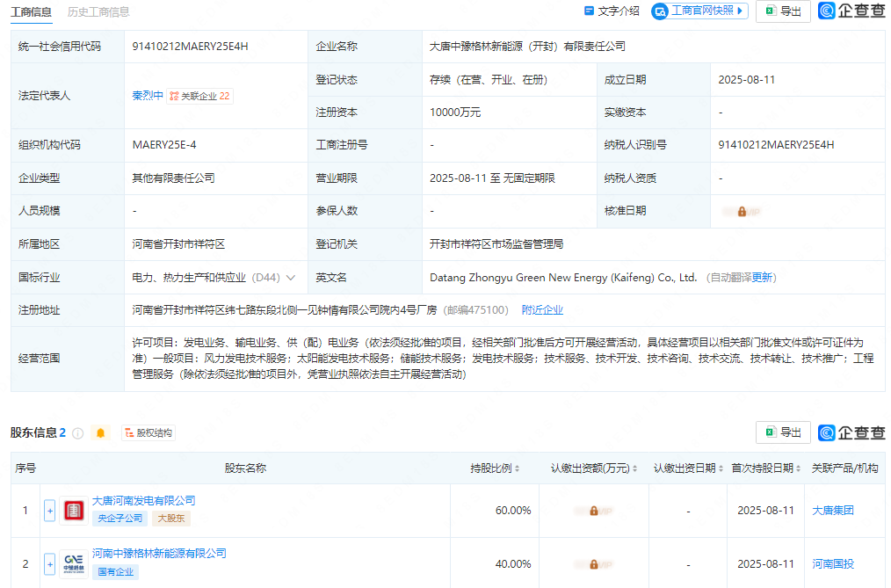Expand the D44 industry dropdown

pyautogui.click(x=291, y=277)
